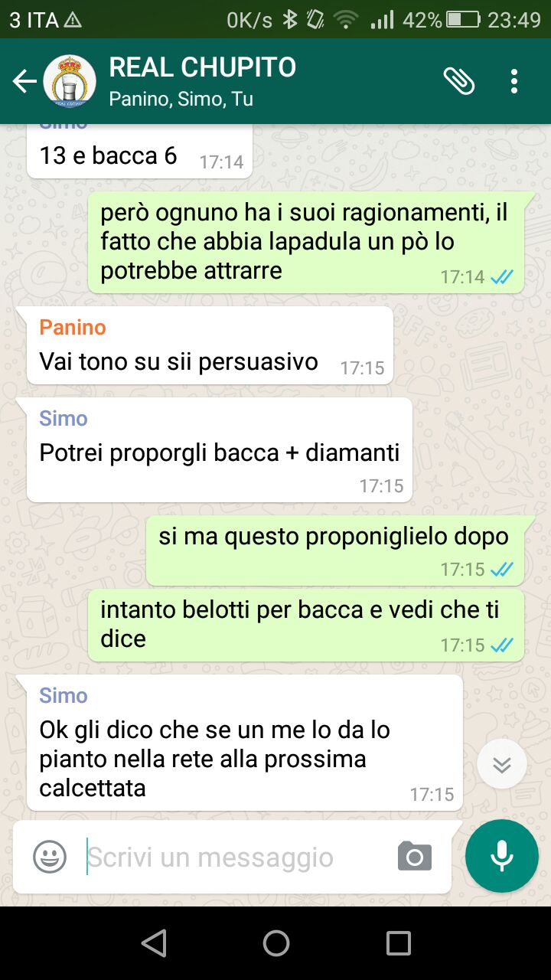
Task: Jump to latest messages with double chevron
Action: pos(502,764)
